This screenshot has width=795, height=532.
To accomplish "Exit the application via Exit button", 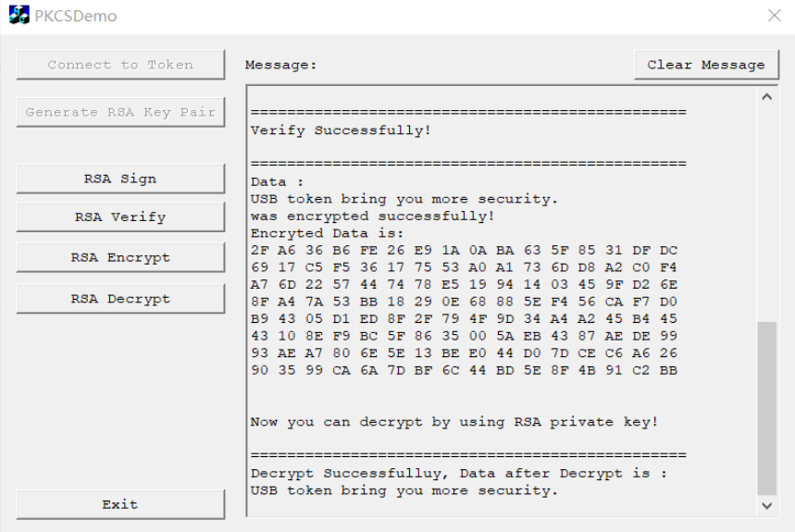I will point(120,504).
